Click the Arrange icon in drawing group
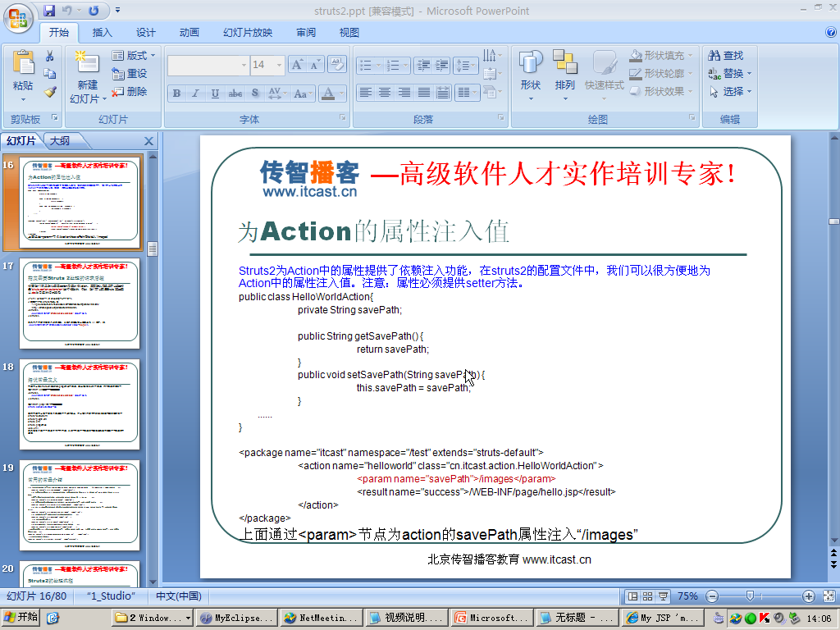The image size is (840, 630). click(x=564, y=62)
